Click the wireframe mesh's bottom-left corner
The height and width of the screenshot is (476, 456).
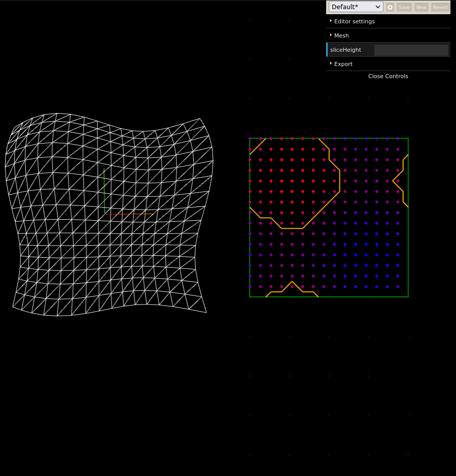pos(13,307)
